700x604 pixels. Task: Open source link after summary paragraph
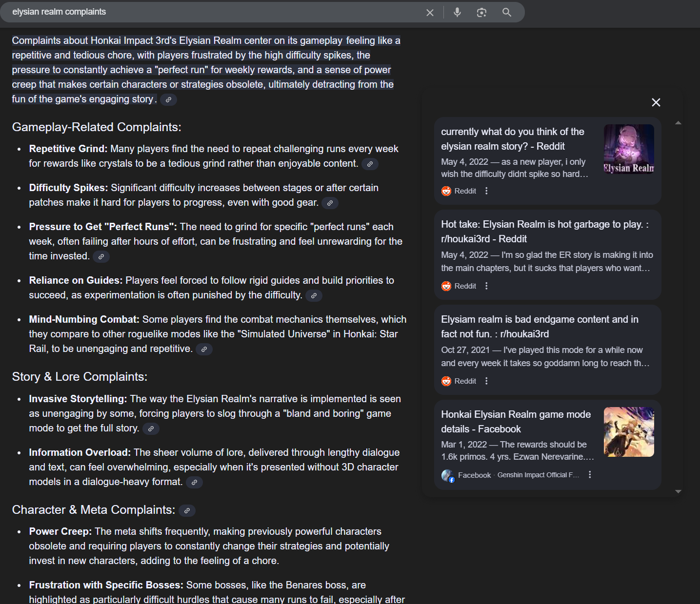coord(168,99)
